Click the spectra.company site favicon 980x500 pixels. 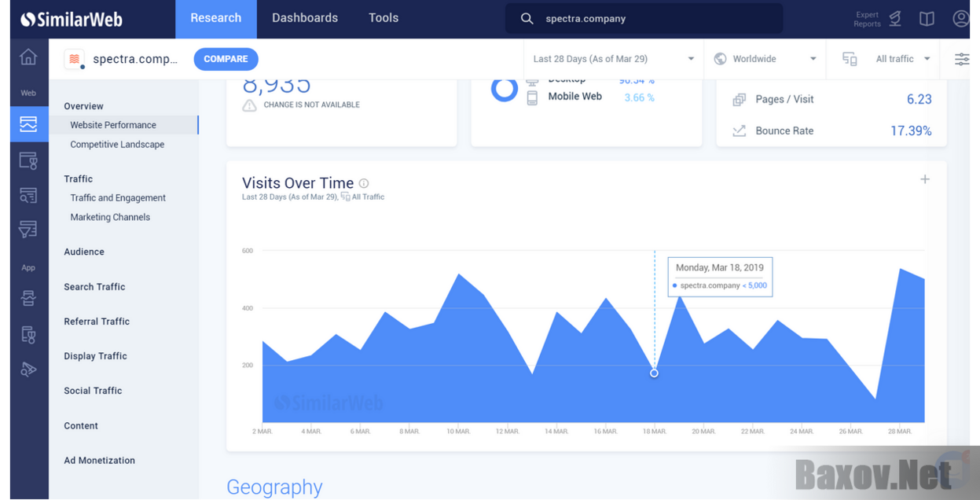(x=75, y=59)
